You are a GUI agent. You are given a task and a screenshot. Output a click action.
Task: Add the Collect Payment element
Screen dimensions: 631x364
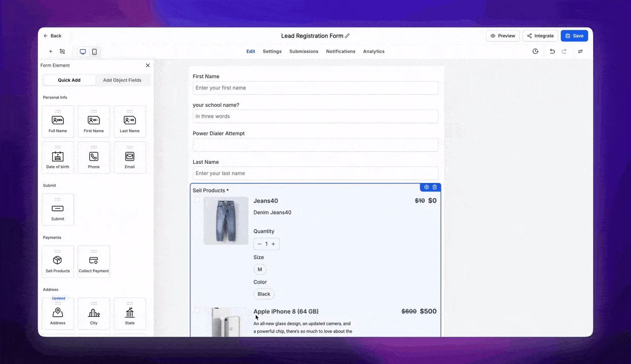(x=94, y=261)
